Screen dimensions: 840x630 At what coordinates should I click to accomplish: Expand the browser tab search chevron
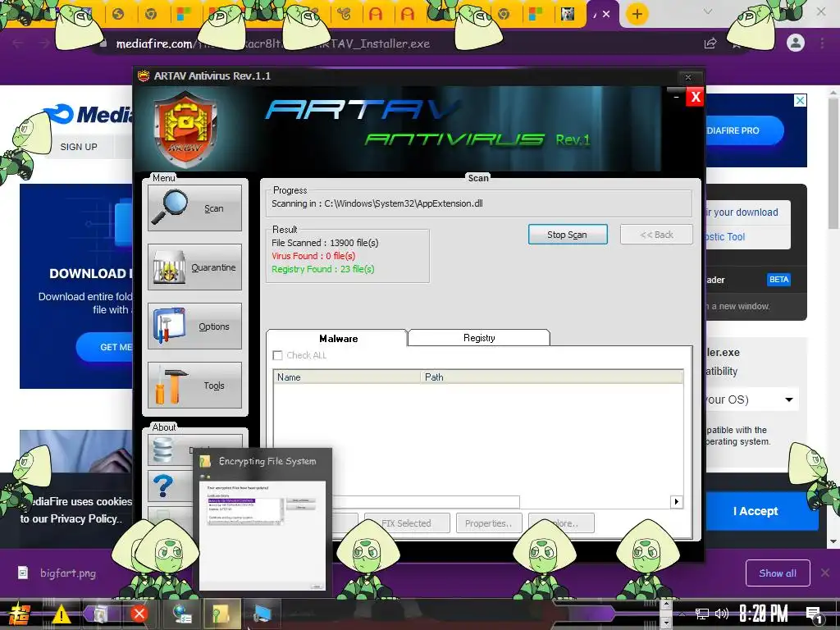[708, 11]
